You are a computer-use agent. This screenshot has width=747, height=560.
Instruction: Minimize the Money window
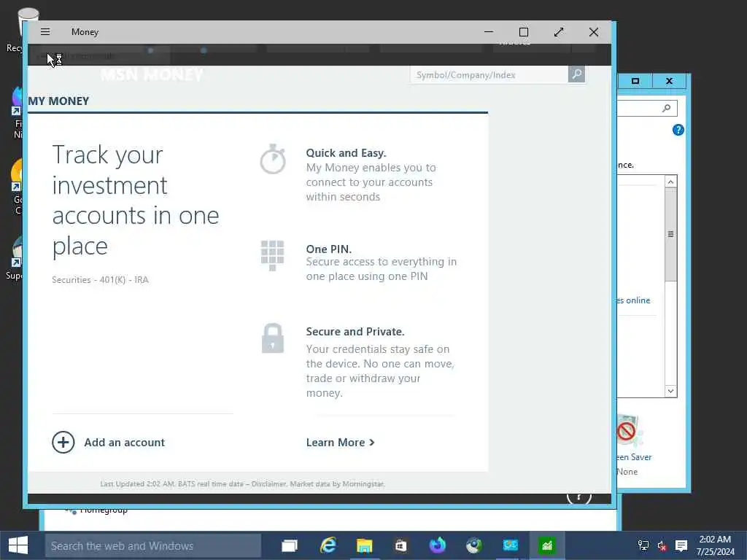point(488,32)
